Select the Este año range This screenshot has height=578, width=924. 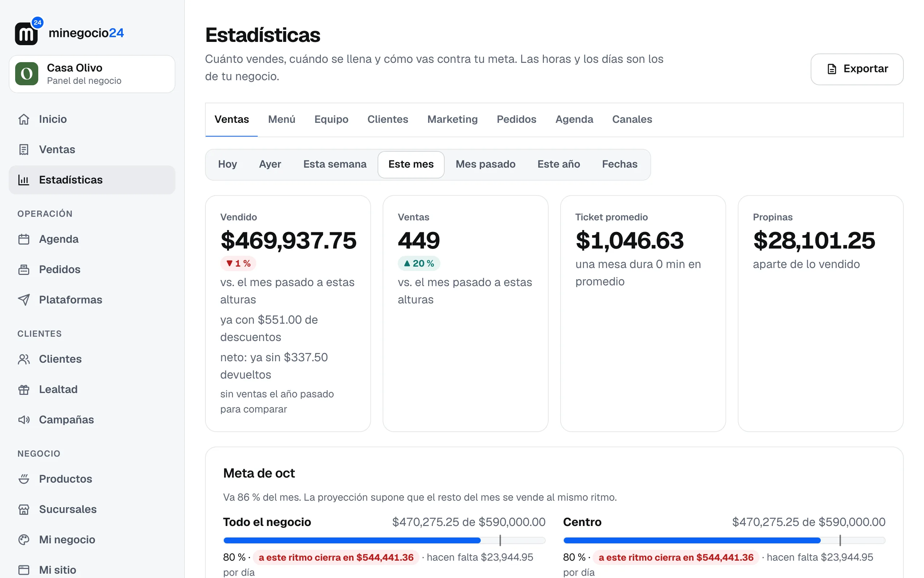559,164
